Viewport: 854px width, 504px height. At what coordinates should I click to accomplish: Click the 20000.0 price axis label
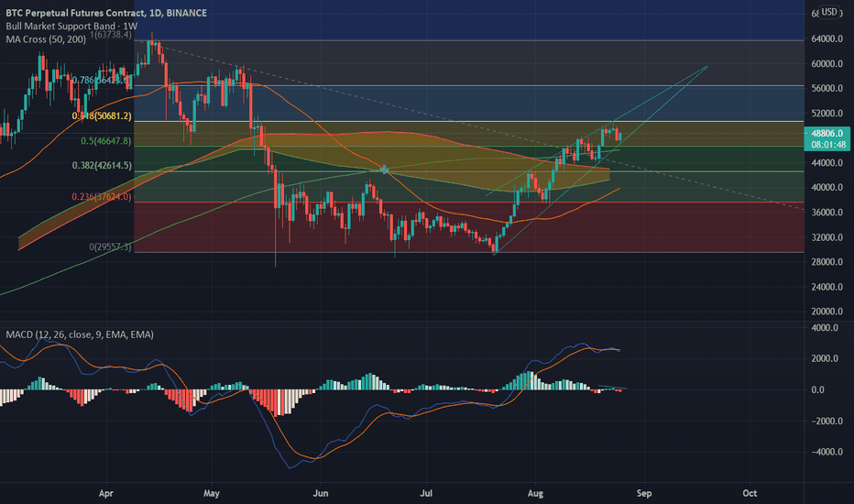(x=827, y=312)
